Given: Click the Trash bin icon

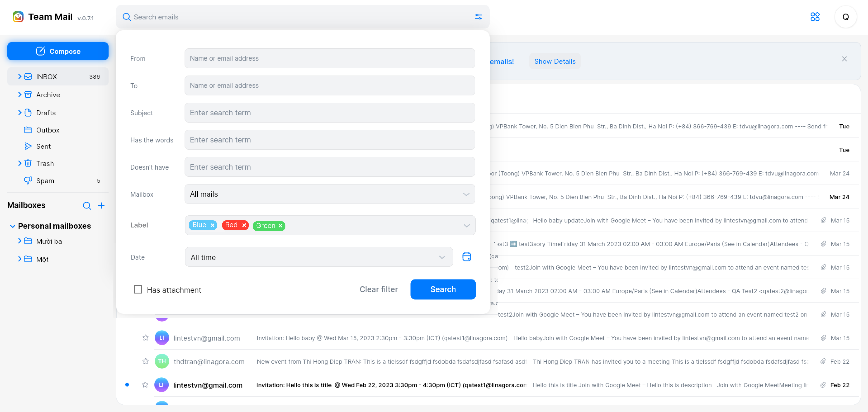Looking at the screenshot, I should click(x=28, y=163).
